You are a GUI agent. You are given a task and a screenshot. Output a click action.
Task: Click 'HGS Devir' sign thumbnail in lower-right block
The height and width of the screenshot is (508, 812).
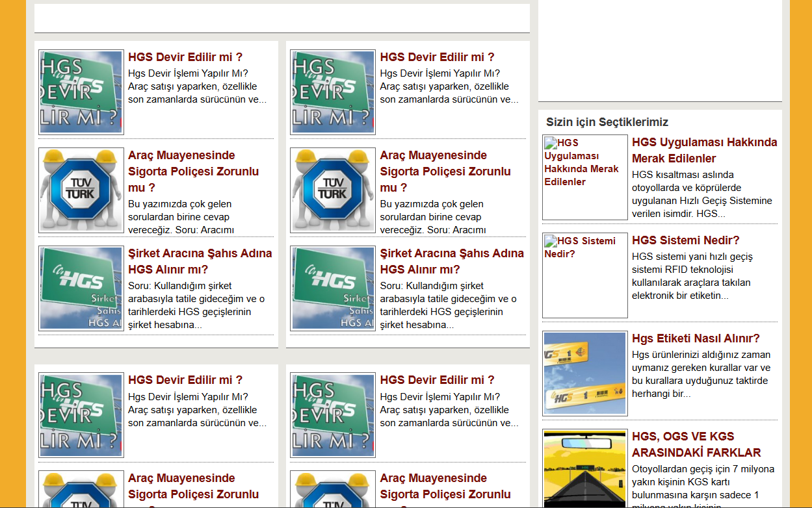tap(333, 415)
